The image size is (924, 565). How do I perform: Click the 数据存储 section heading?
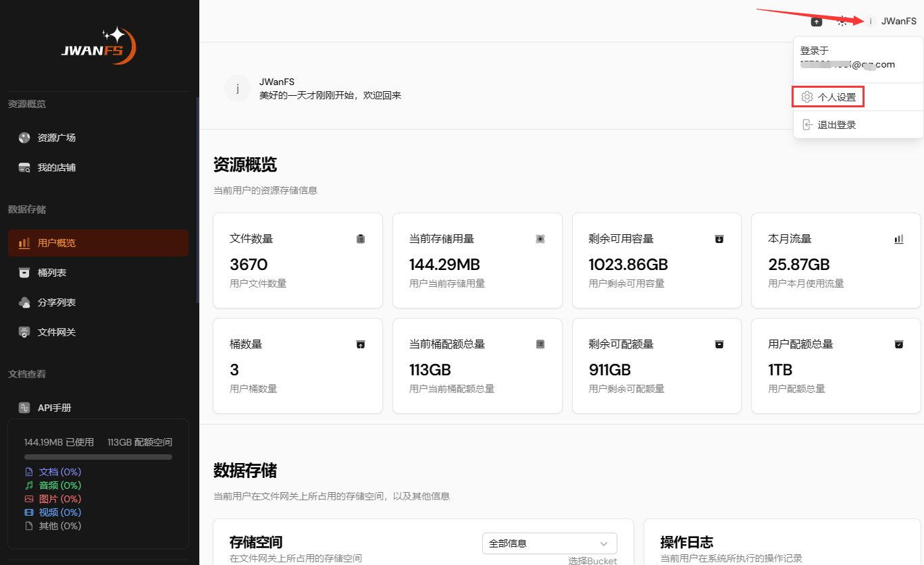(x=245, y=470)
